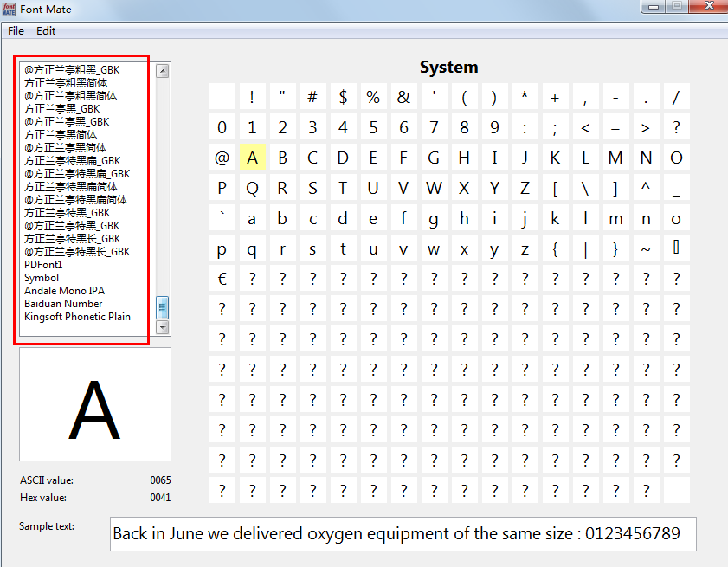
Task: Select the lowercase z character cell
Action: tap(525, 248)
